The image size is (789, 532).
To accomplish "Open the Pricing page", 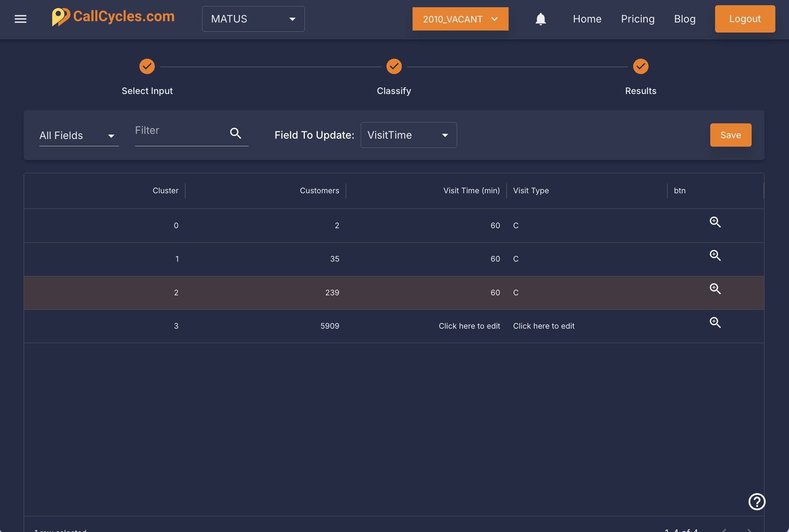I will click(x=638, y=19).
